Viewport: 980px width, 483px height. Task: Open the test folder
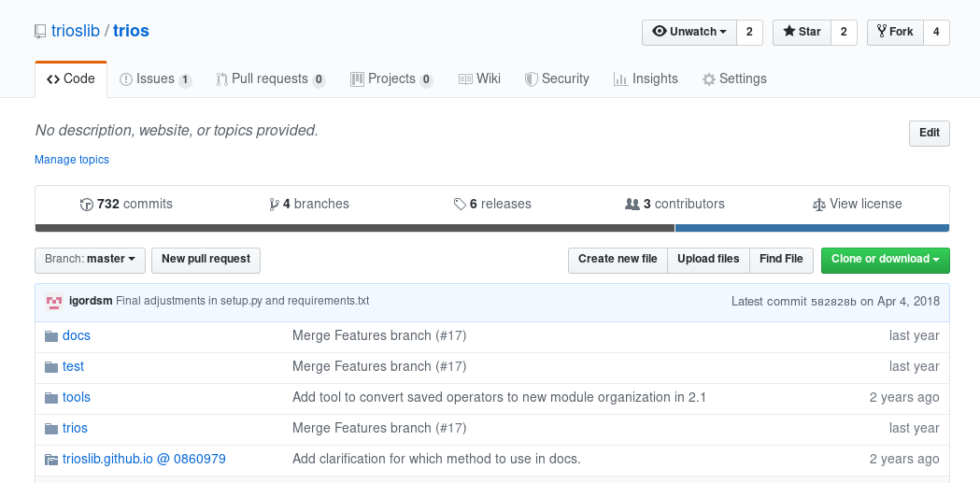[x=73, y=366]
